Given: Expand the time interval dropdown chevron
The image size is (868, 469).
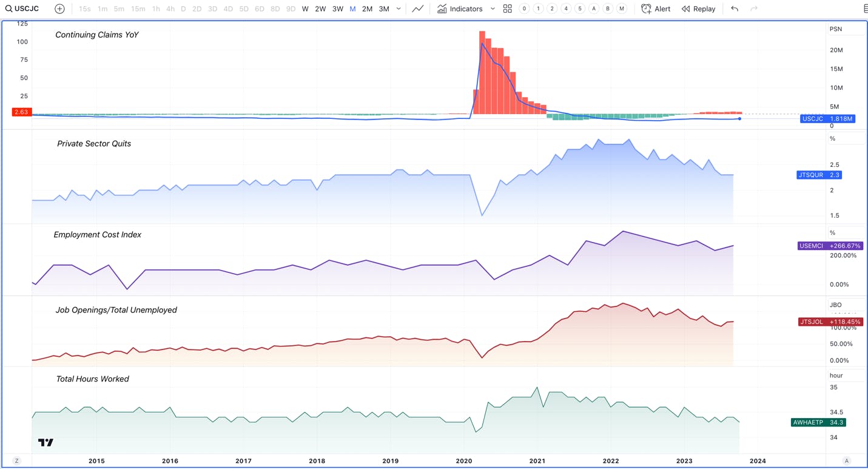Looking at the screenshot, I should pos(399,9).
